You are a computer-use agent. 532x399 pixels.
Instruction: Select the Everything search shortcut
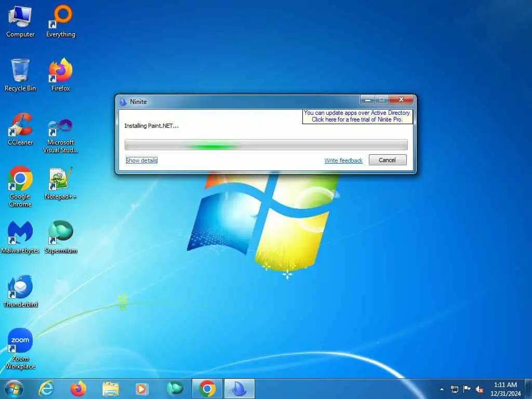61,21
